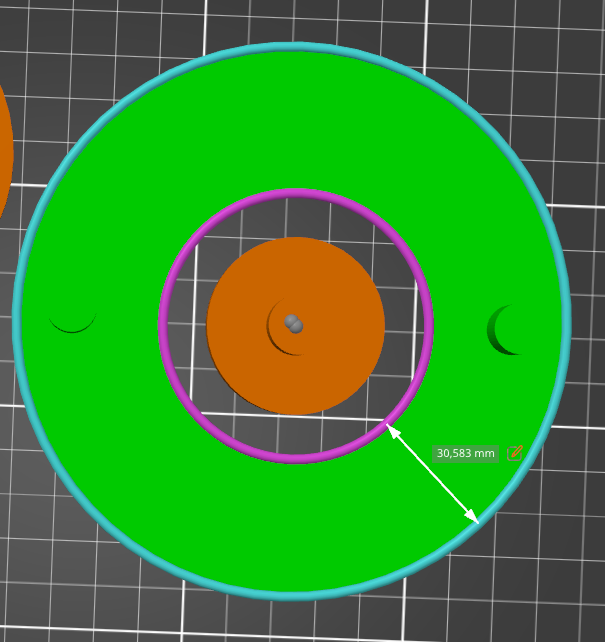605x642 pixels.
Task: Click the orange object at the left edge
Action: [3, 150]
